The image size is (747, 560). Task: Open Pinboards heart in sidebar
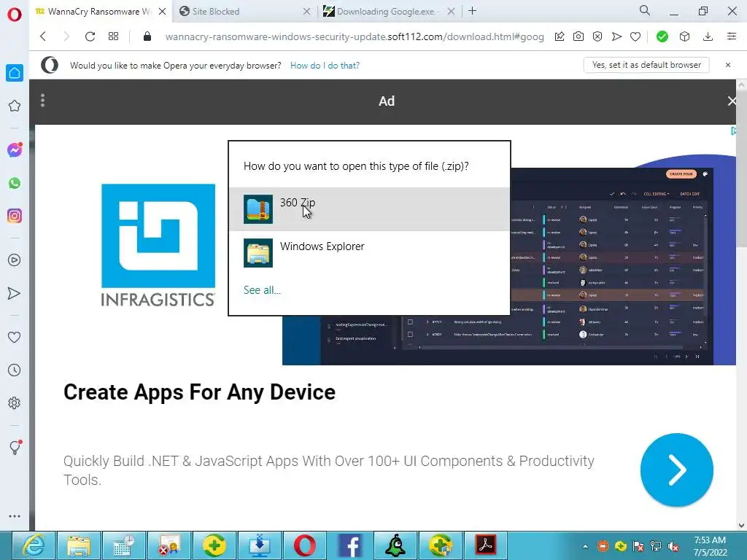15,337
